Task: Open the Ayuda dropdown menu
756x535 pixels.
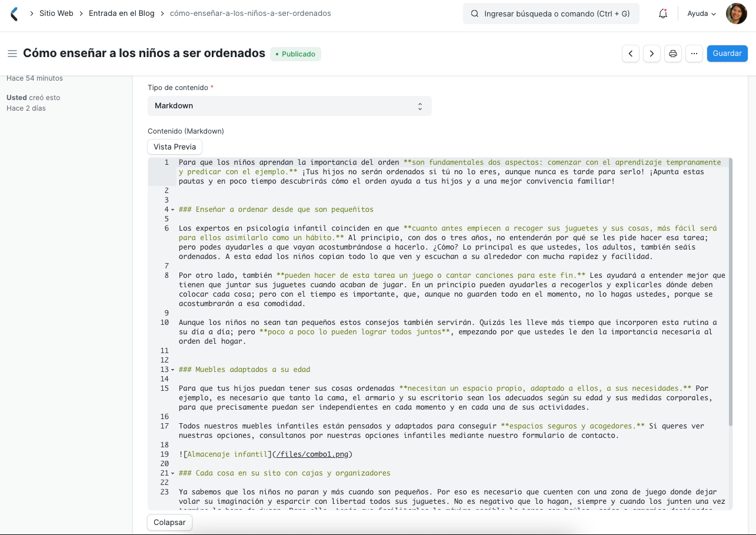Action: (x=701, y=13)
